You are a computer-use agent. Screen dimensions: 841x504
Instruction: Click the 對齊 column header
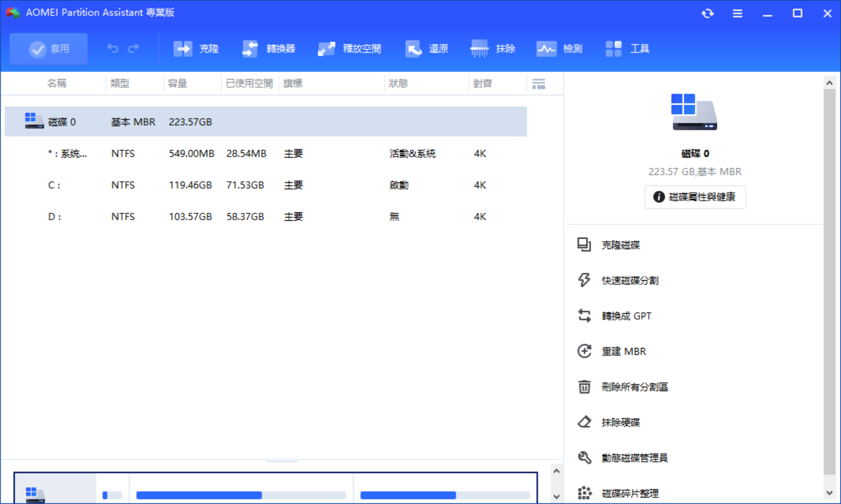click(483, 84)
